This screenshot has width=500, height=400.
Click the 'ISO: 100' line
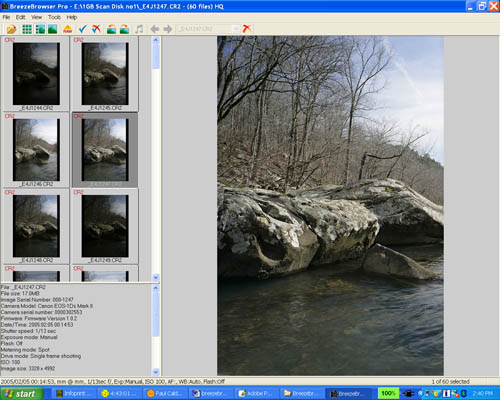tap(10, 362)
